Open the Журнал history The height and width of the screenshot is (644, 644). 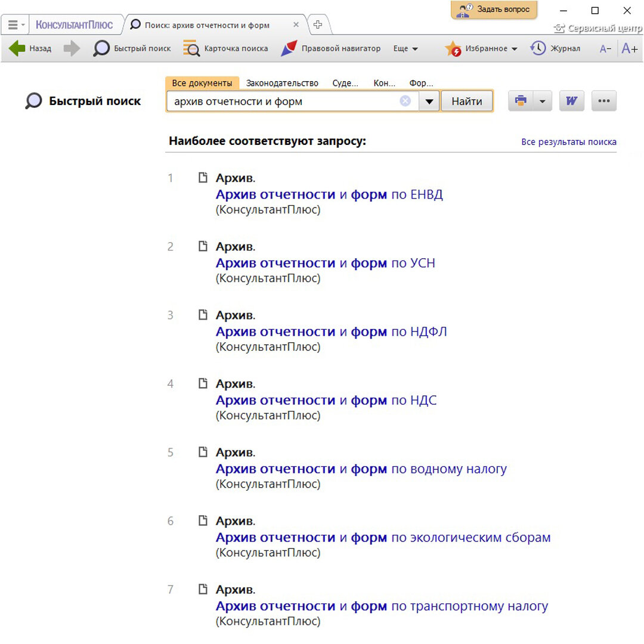click(x=555, y=48)
